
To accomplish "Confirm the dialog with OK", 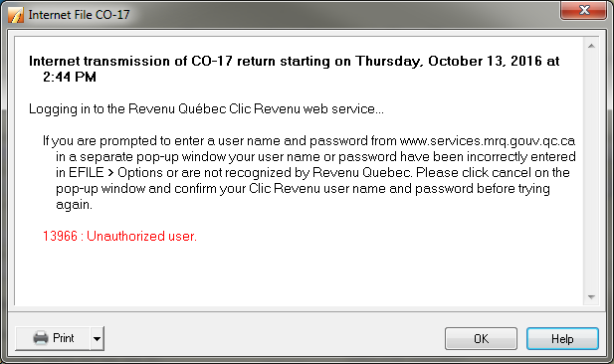I will tap(481, 338).
